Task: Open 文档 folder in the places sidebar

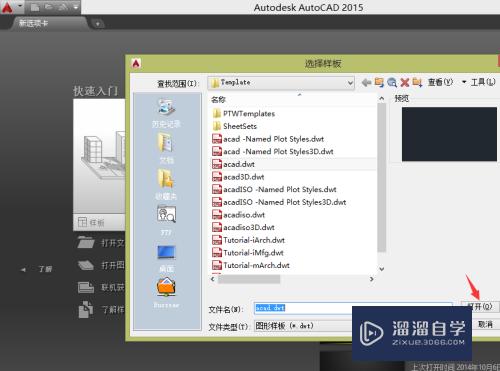Action: (x=166, y=148)
